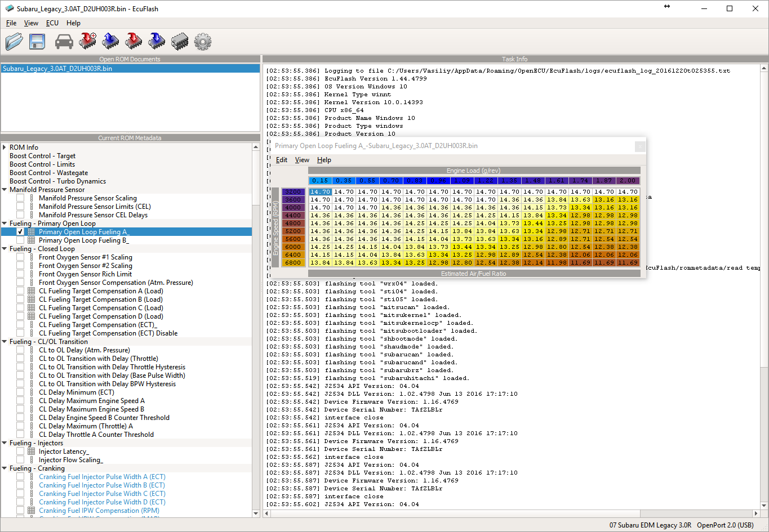Click the save ROM floppy disk icon

click(x=37, y=41)
